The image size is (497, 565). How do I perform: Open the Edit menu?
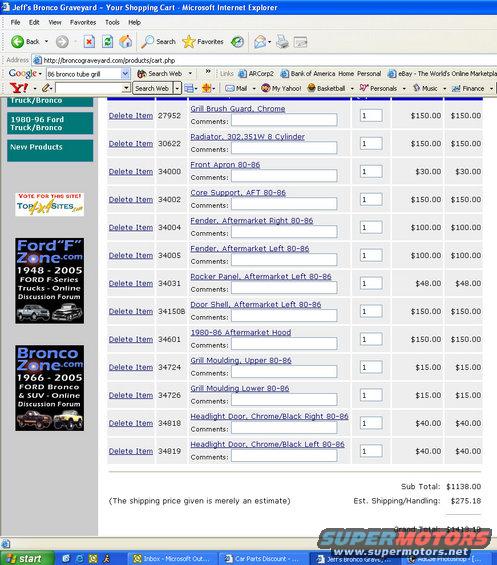pyautogui.click(x=34, y=22)
